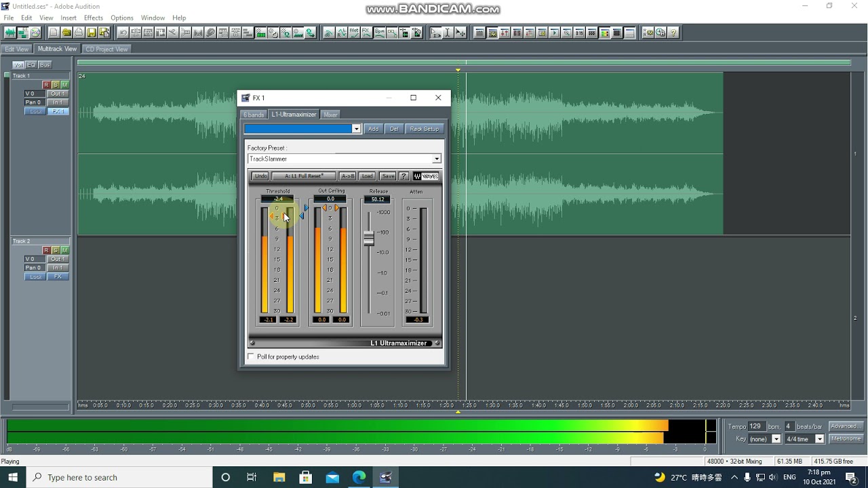868x488 pixels.
Task: Open the Effects menu
Action: pyautogui.click(x=94, y=18)
